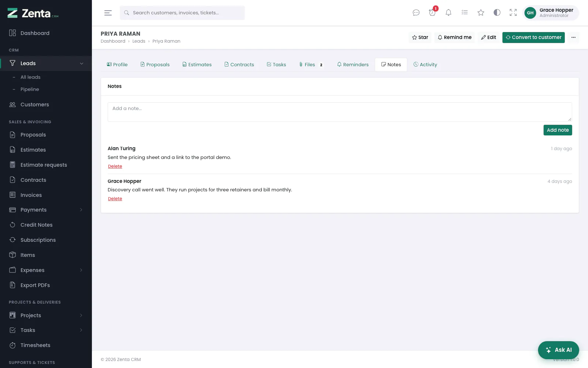
Task: Click the Edit lead button
Action: (x=489, y=37)
